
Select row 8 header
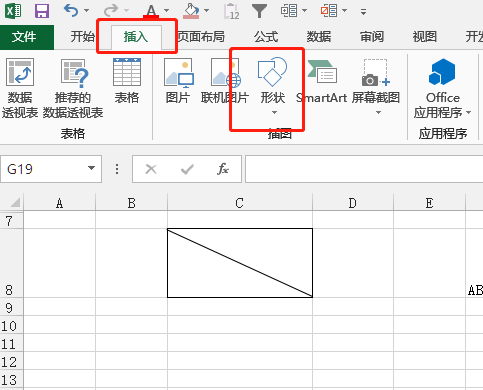click(11, 263)
